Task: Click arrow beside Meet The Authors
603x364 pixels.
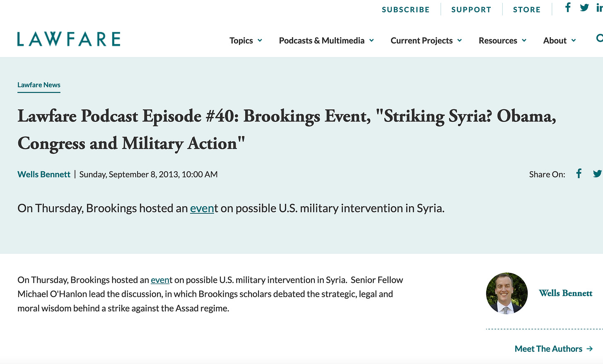Action: click(589, 349)
